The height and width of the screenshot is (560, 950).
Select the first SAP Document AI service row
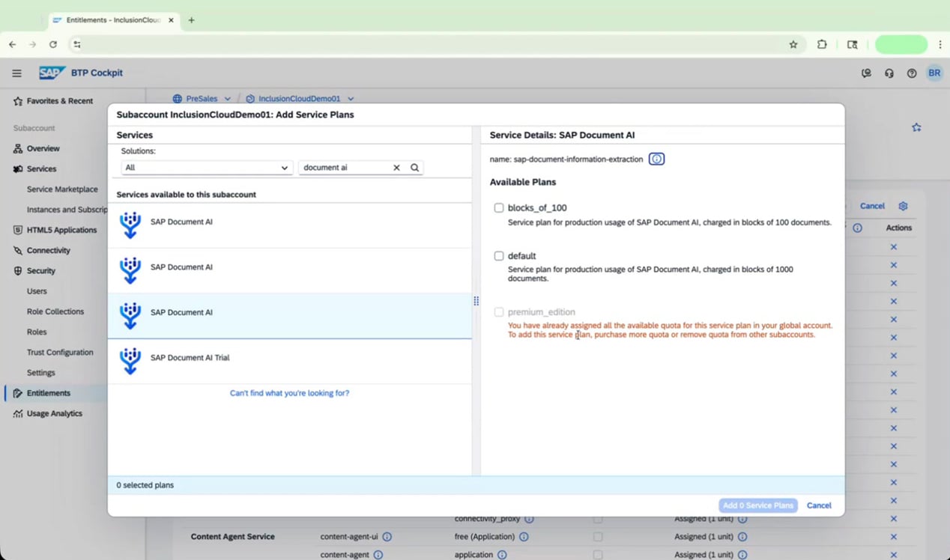(x=290, y=225)
